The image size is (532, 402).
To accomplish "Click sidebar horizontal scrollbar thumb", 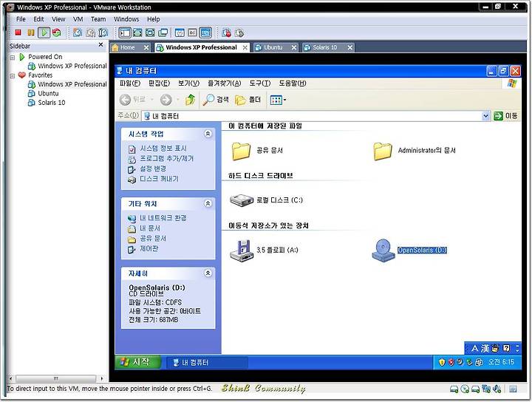I will [x=55, y=378].
